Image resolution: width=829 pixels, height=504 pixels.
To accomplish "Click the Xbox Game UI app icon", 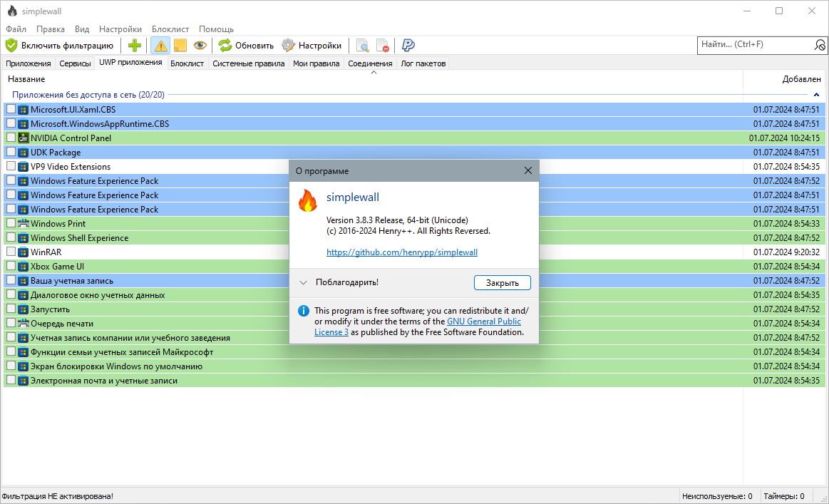I will [x=23, y=267].
